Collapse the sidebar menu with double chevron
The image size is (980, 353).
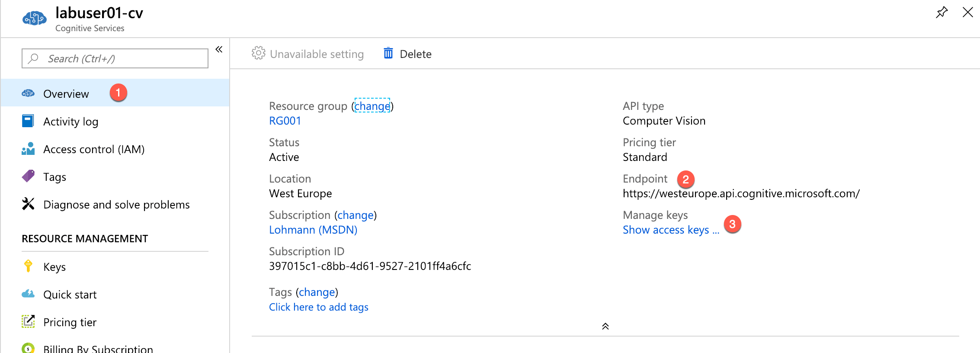(219, 49)
